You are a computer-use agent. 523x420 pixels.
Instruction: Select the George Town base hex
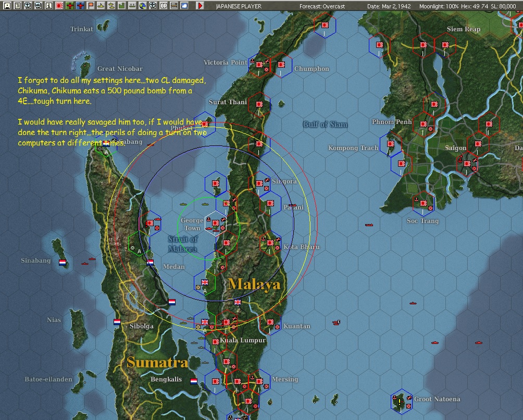point(216,223)
